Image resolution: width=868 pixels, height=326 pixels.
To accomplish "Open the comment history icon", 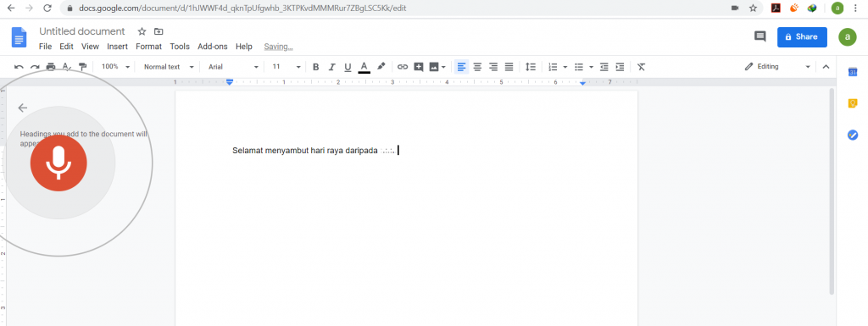I will (x=760, y=37).
